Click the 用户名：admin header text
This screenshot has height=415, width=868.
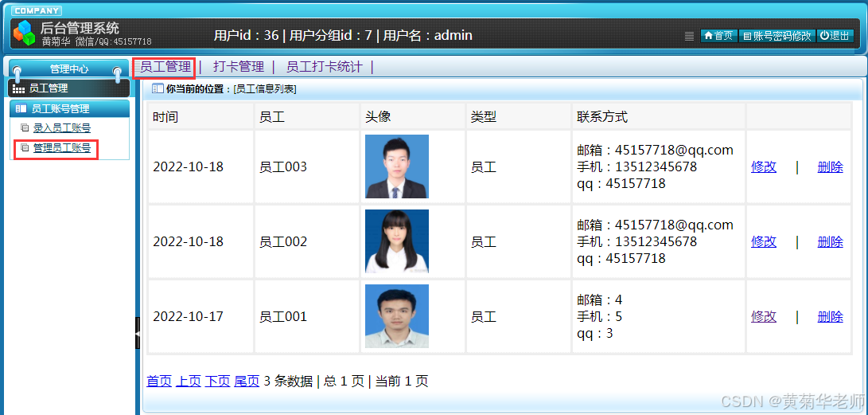(428, 36)
